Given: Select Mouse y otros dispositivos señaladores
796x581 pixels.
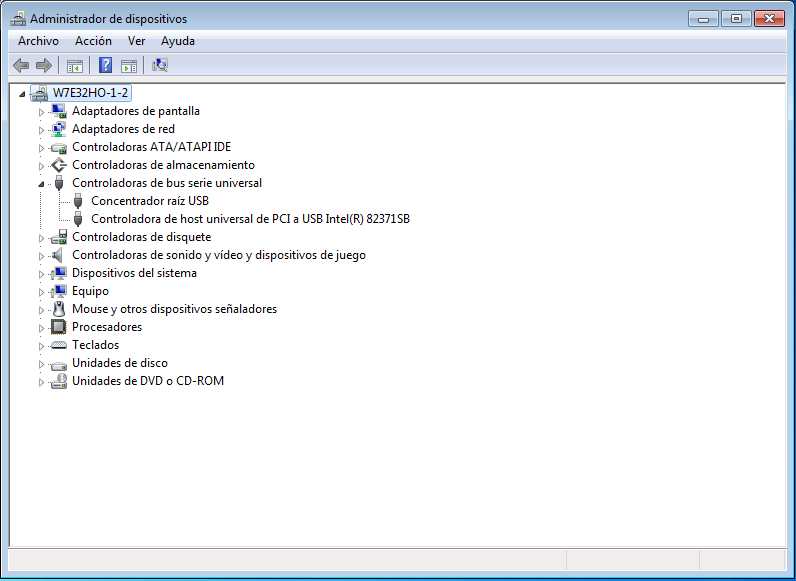Looking at the screenshot, I should [x=174, y=309].
